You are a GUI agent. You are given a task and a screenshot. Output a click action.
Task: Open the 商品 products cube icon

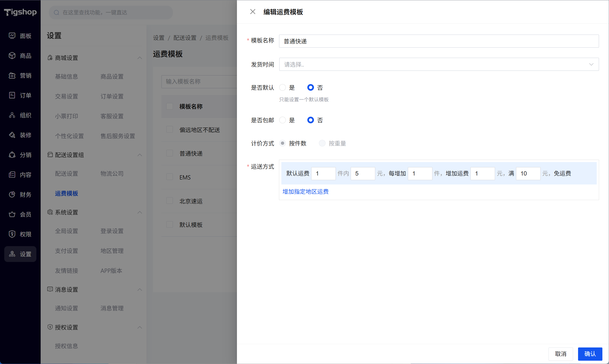(12, 56)
